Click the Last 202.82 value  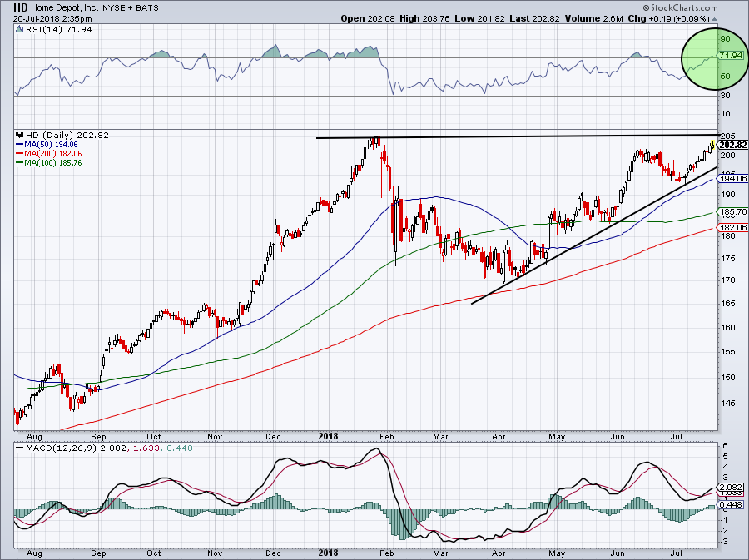534,18
